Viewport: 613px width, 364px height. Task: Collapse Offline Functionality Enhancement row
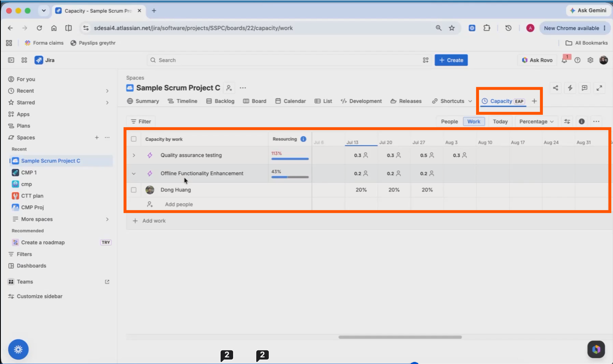click(134, 173)
